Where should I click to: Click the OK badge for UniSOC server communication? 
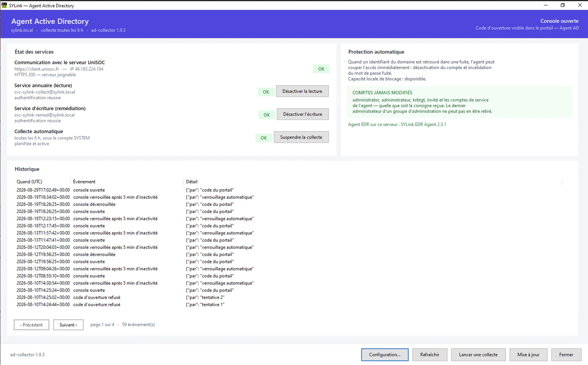tap(321, 69)
